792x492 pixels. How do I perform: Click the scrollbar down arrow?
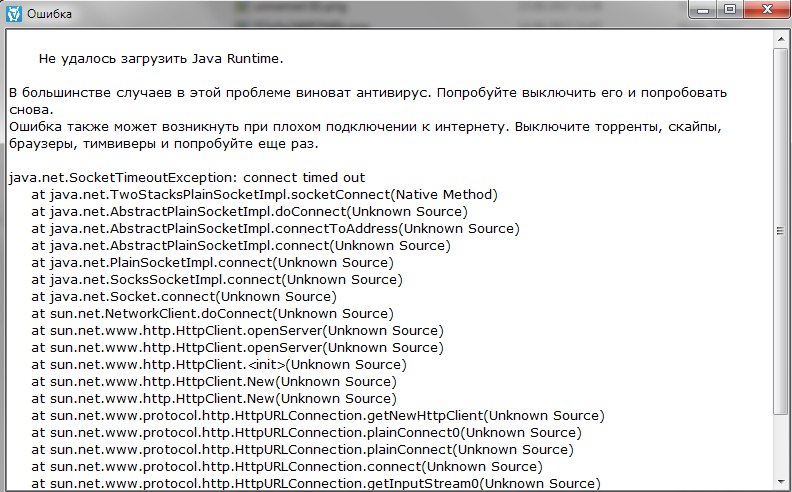[x=781, y=480]
